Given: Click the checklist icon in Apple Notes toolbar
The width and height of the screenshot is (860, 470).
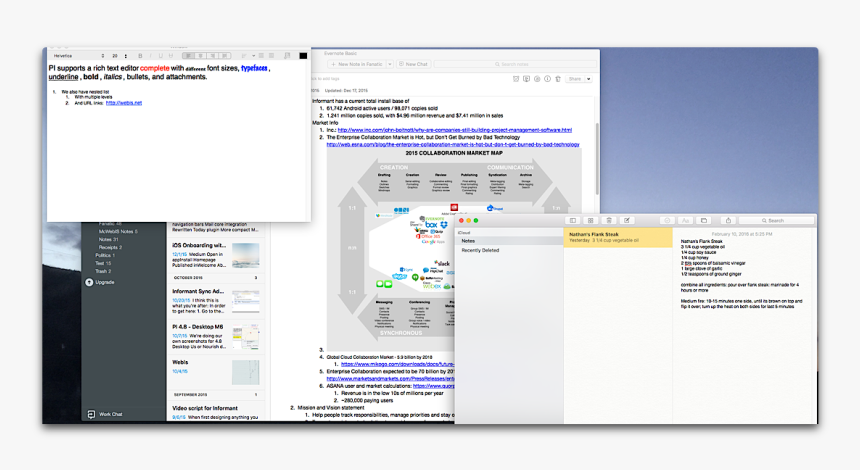Looking at the screenshot, I should [x=667, y=220].
